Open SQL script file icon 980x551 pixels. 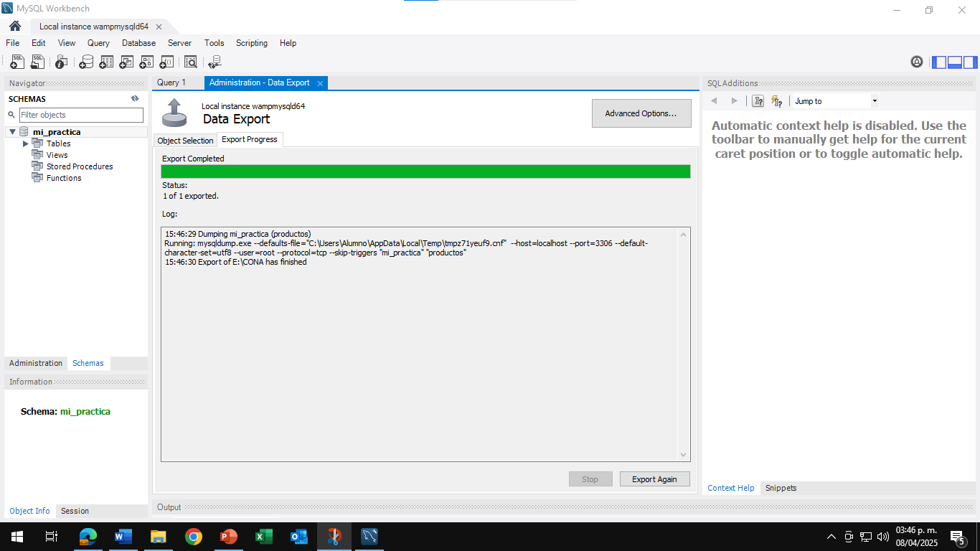tap(37, 62)
